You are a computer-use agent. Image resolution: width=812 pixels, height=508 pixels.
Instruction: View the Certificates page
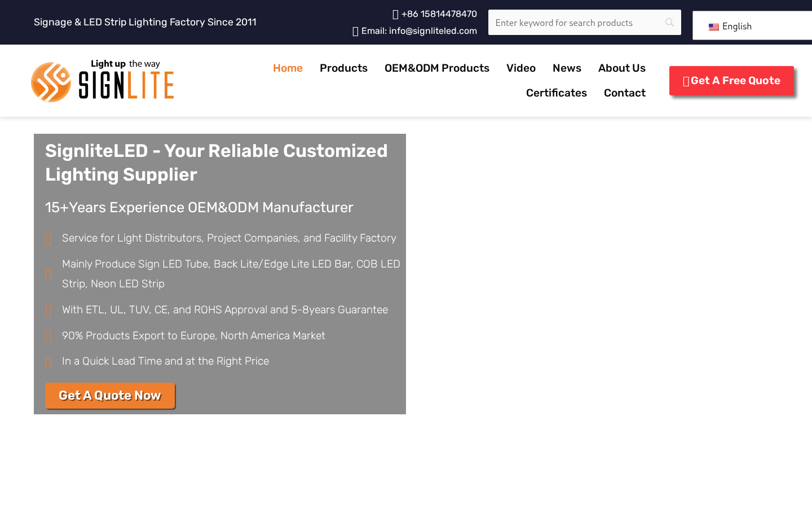click(x=556, y=93)
